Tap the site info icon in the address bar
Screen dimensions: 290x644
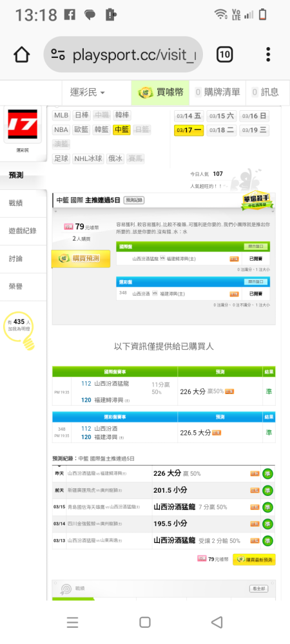click(59, 55)
